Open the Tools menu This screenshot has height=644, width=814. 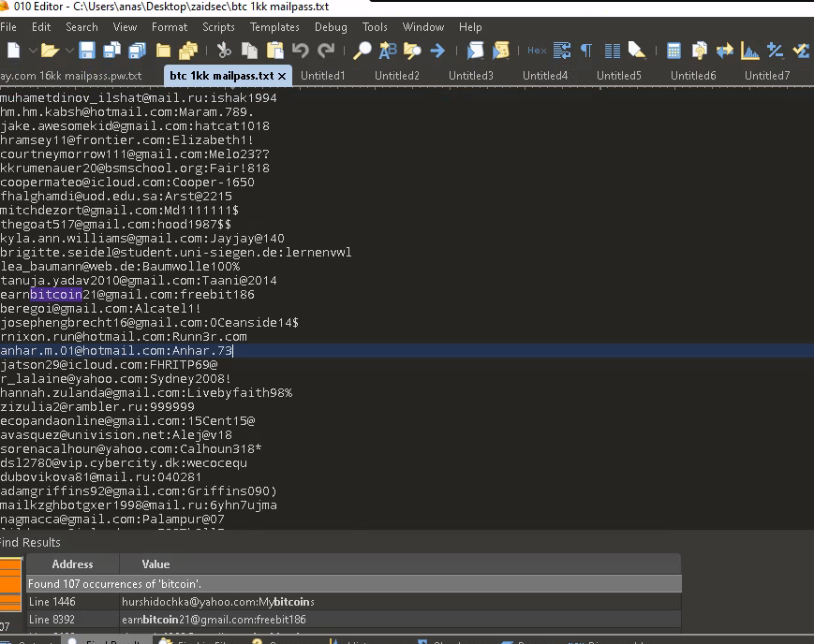click(x=375, y=27)
